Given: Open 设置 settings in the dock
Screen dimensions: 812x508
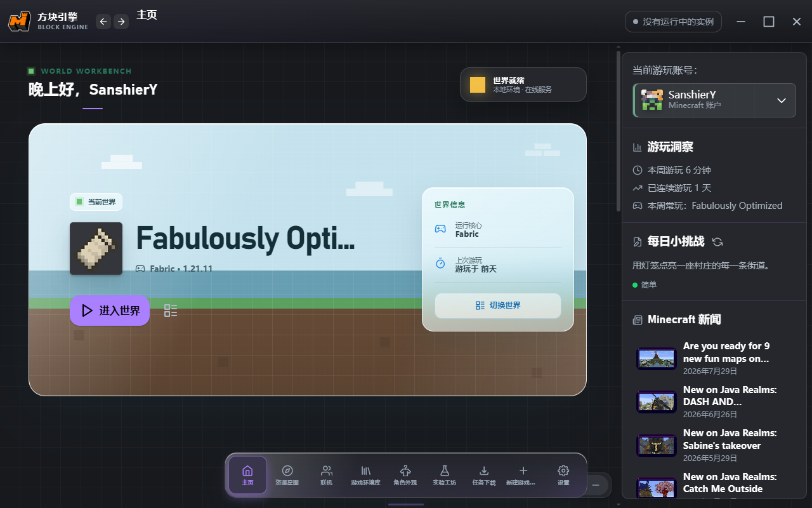Looking at the screenshot, I should tap(563, 475).
